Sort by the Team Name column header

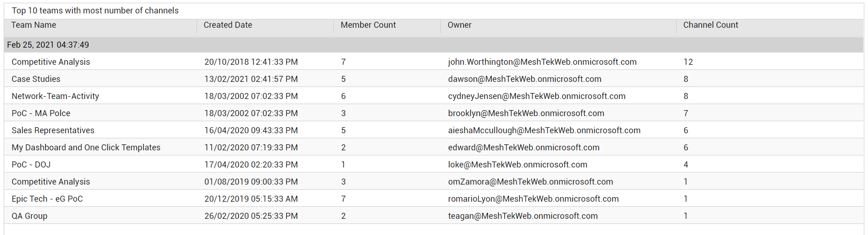(x=34, y=25)
